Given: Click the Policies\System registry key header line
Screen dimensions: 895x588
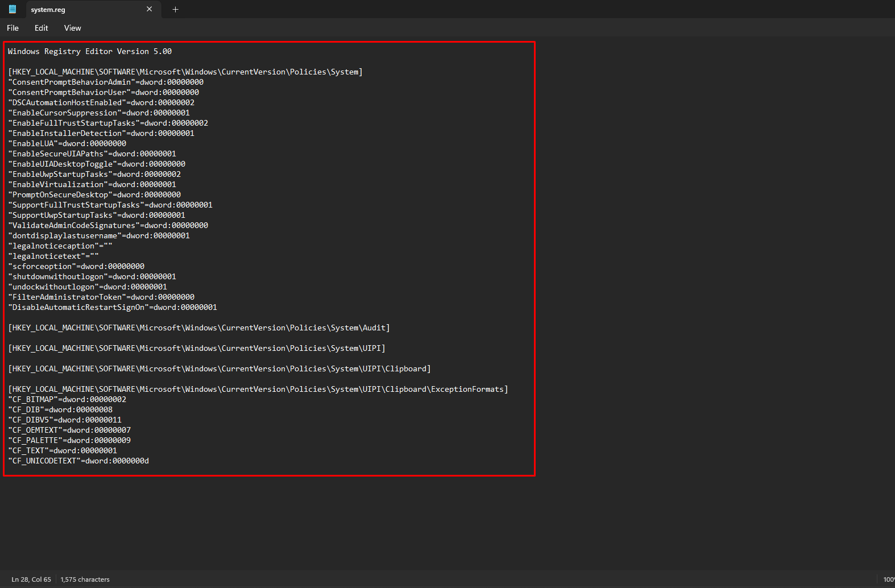Looking at the screenshot, I should (185, 72).
